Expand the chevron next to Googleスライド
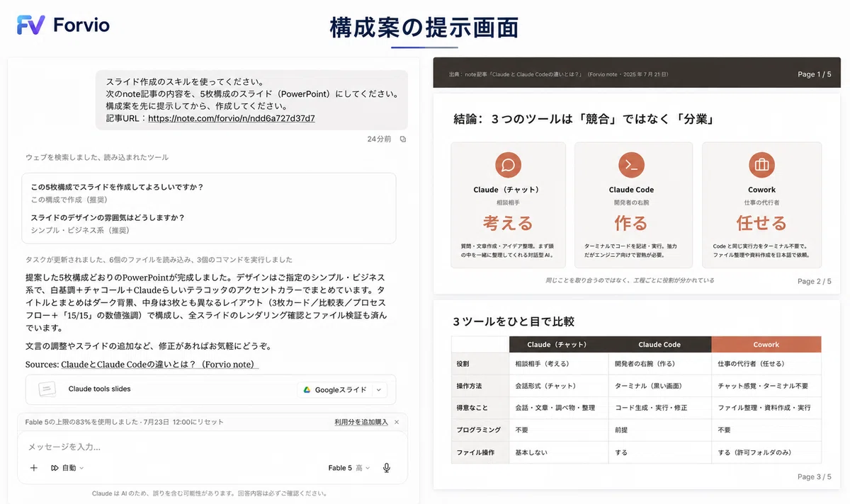This screenshot has height=504, width=850. point(378,389)
